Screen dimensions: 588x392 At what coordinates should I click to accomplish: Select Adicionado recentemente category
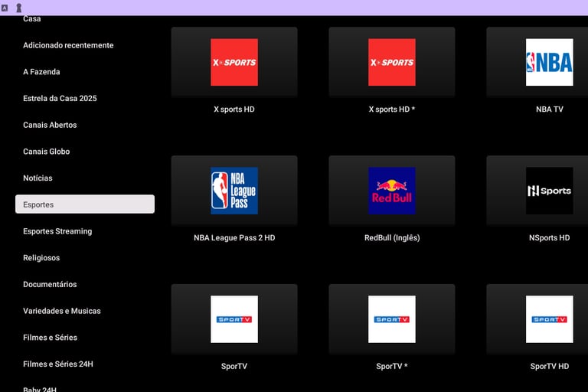click(x=68, y=45)
